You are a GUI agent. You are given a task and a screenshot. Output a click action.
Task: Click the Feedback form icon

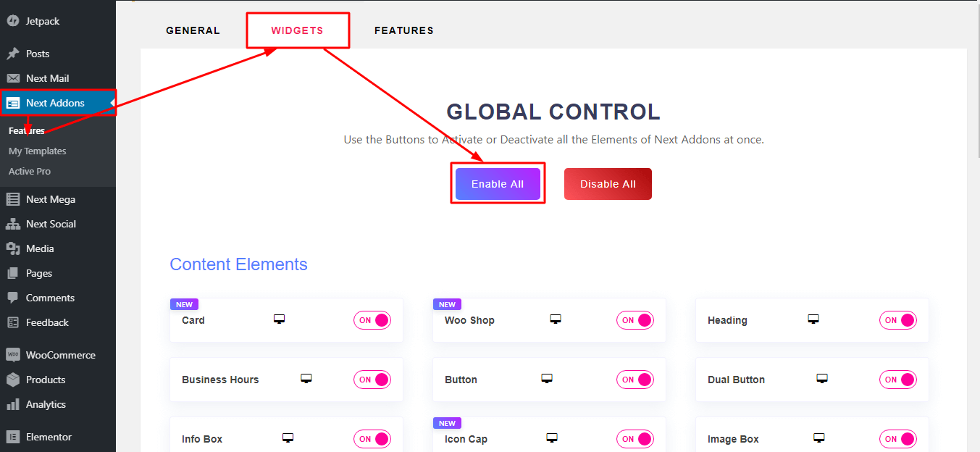tap(13, 322)
